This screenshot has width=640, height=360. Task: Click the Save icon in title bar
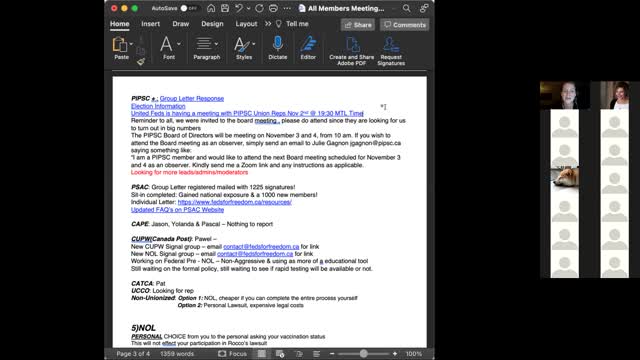(225, 8)
